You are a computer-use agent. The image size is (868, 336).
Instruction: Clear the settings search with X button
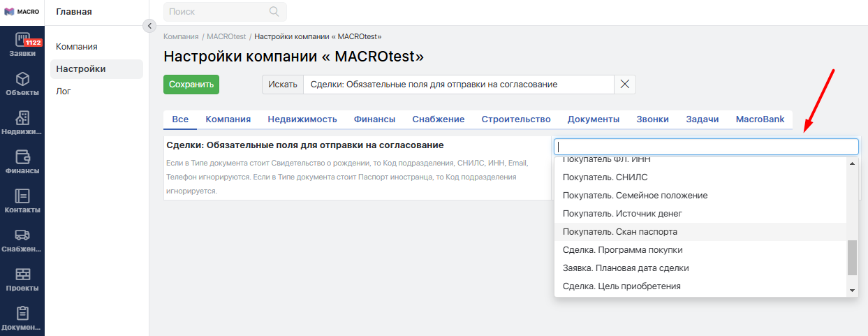(x=625, y=85)
